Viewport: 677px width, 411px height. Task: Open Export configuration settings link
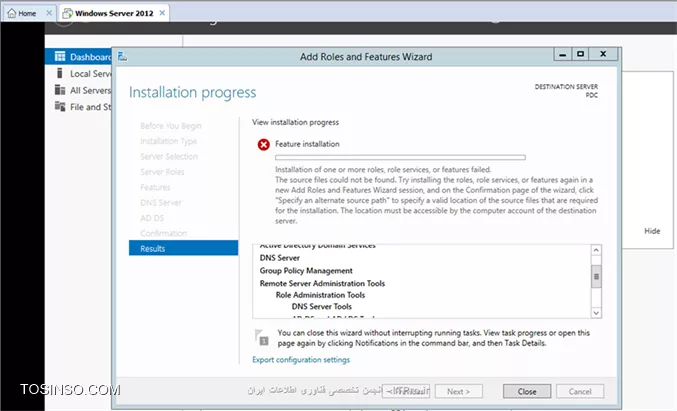(301, 360)
